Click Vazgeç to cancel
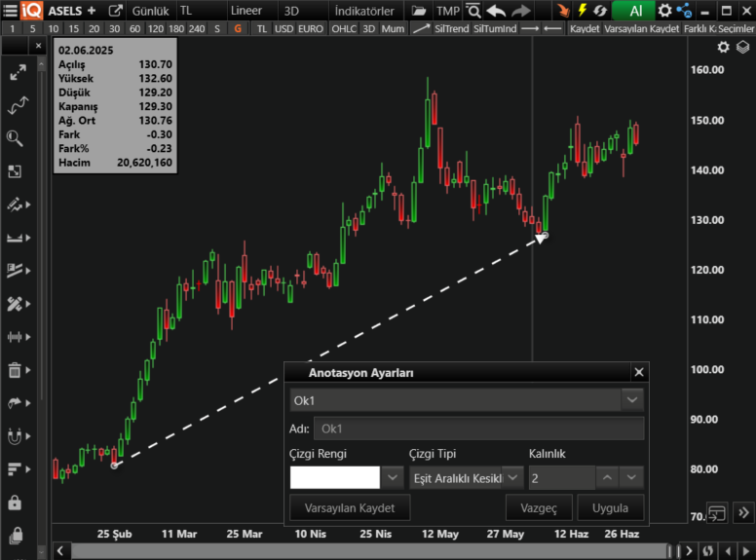 (x=539, y=508)
